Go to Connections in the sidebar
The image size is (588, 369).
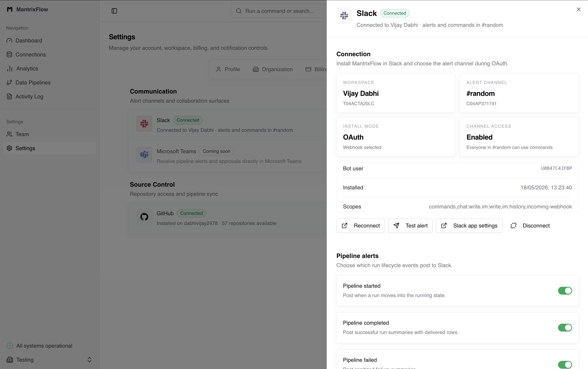tap(50, 54)
